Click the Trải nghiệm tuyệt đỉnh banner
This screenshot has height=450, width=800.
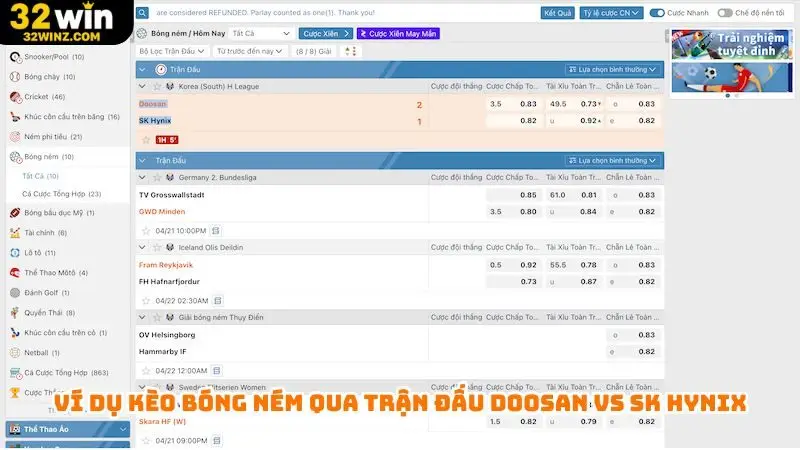pyautogui.click(x=732, y=45)
